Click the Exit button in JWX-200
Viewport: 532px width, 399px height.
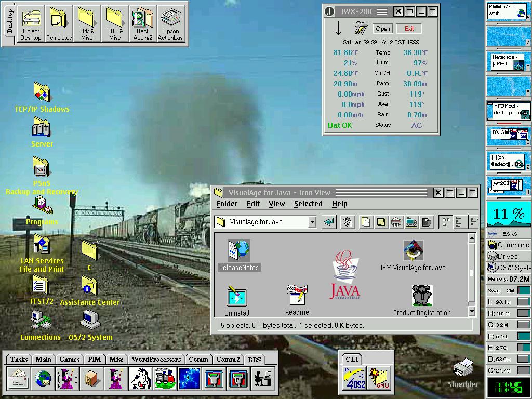(x=409, y=29)
